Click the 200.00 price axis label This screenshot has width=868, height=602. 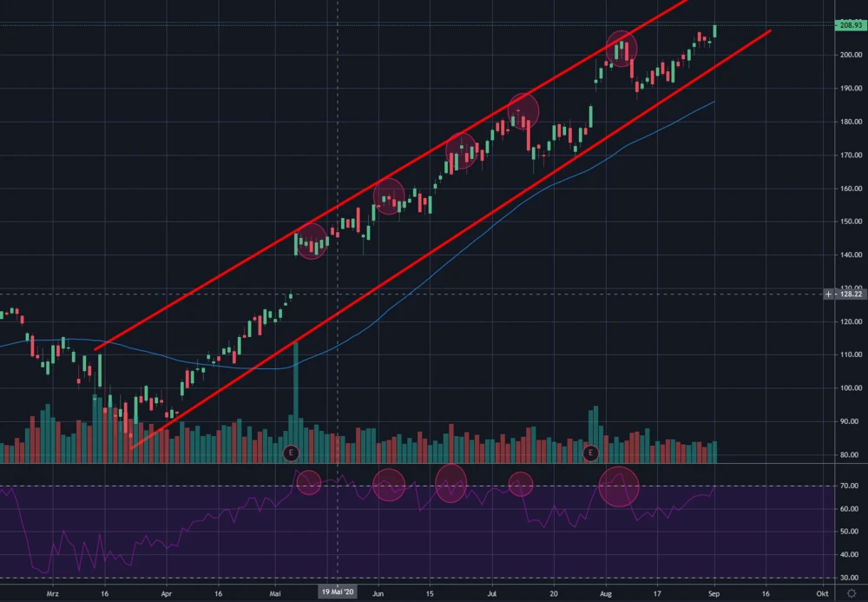(850, 56)
